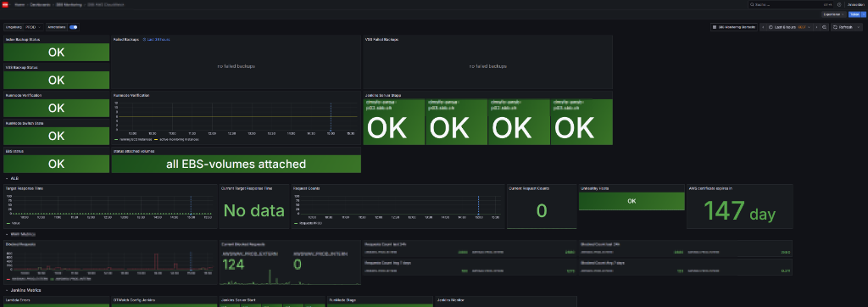Click the 147 day certificate expiry value
Image resolution: width=868 pixels, height=307 pixels.
(739, 211)
